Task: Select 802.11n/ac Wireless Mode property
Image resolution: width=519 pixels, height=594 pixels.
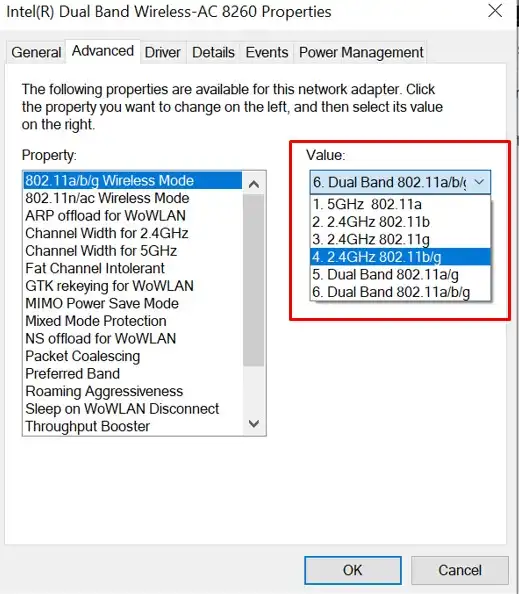Action: 133,198
